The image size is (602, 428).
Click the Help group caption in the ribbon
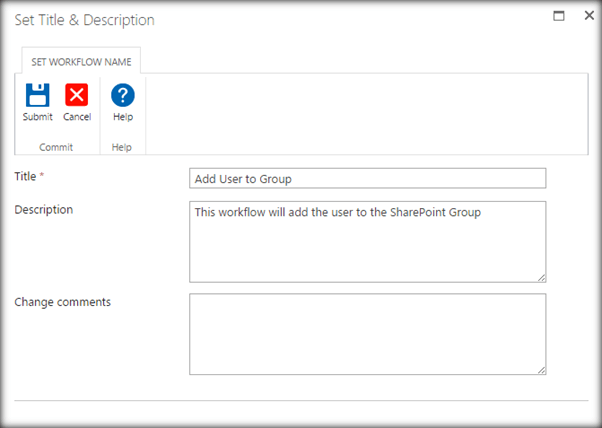pos(122,146)
